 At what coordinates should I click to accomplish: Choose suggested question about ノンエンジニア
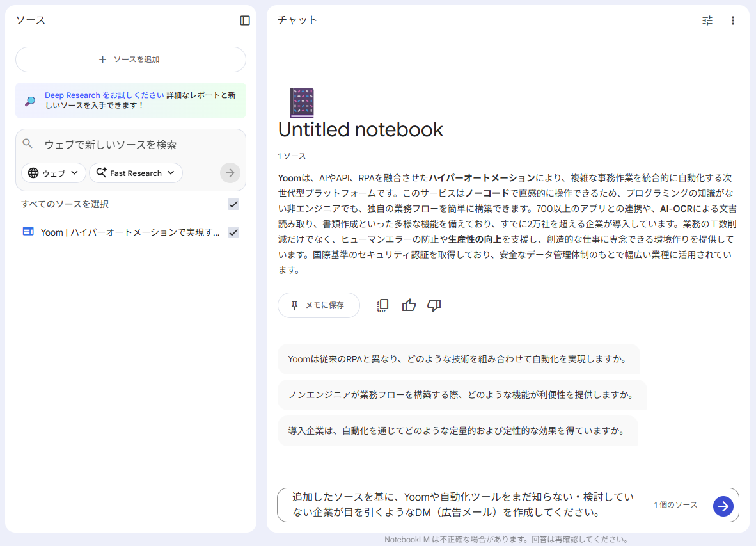point(461,395)
